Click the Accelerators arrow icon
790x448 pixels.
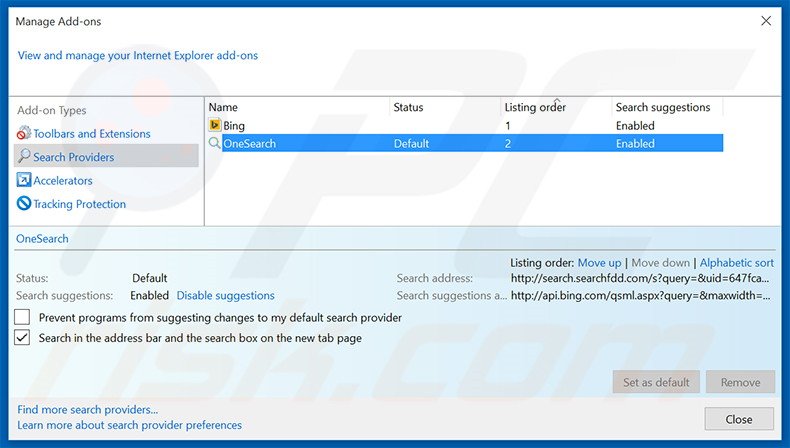click(24, 180)
